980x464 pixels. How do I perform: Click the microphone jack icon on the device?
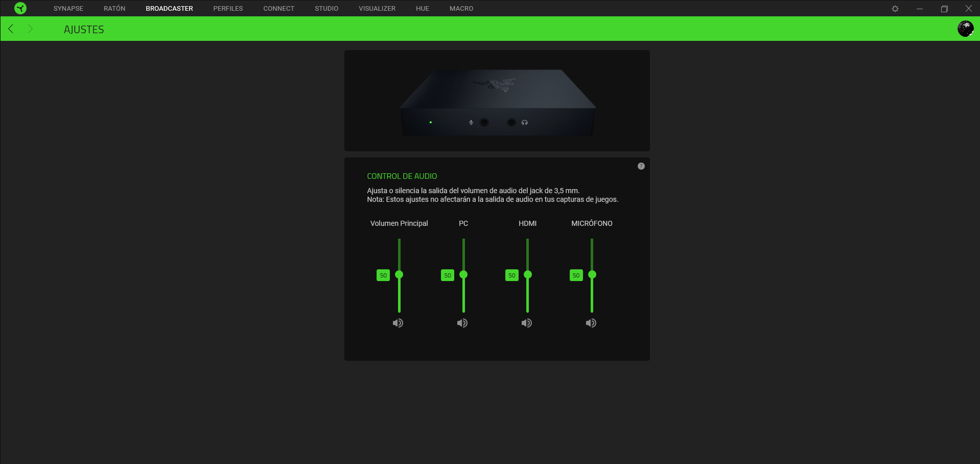point(471,122)
